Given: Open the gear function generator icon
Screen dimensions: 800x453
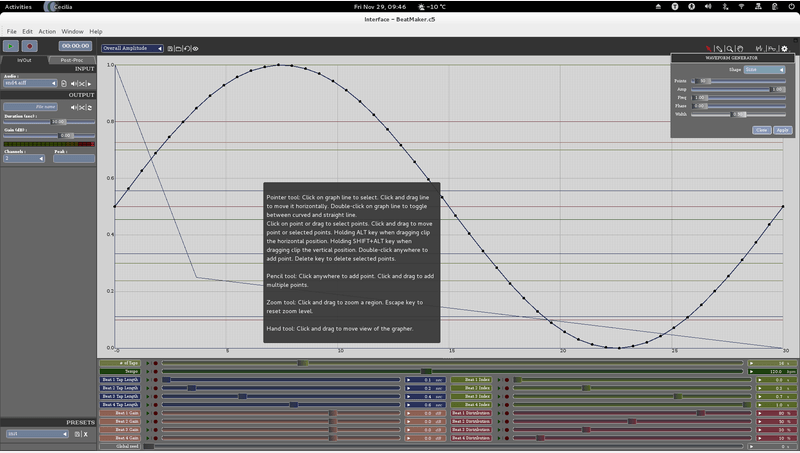Looking at the screenshot, I should (783, 48).
